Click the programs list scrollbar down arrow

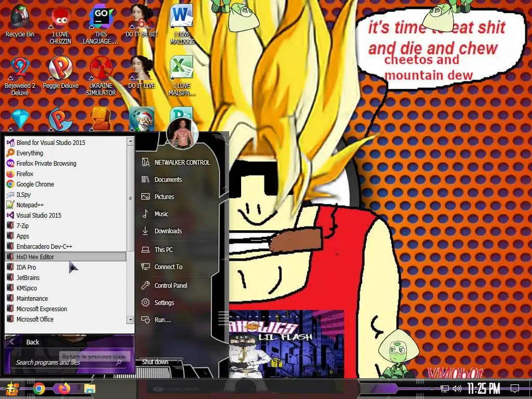pyautogui.click(x=130, y=320)
